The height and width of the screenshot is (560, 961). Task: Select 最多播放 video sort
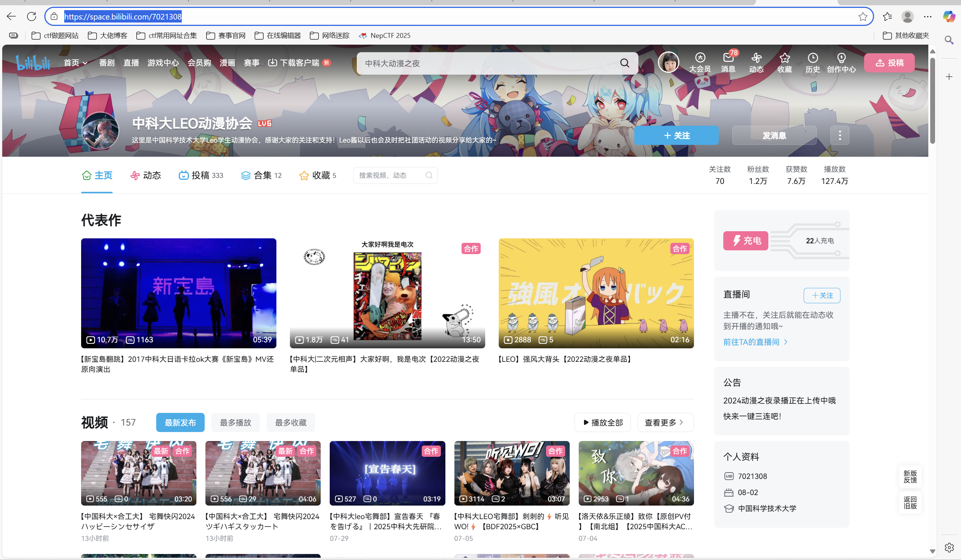click(235, 422)
